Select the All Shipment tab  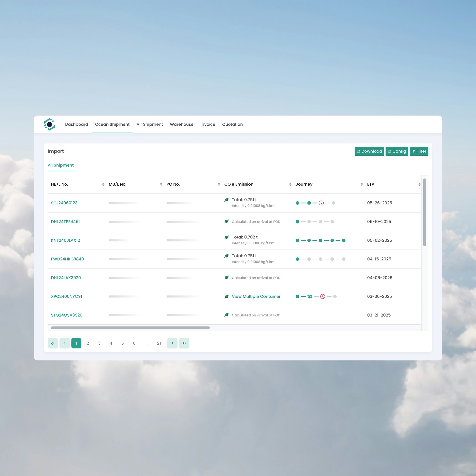[61, 165]
